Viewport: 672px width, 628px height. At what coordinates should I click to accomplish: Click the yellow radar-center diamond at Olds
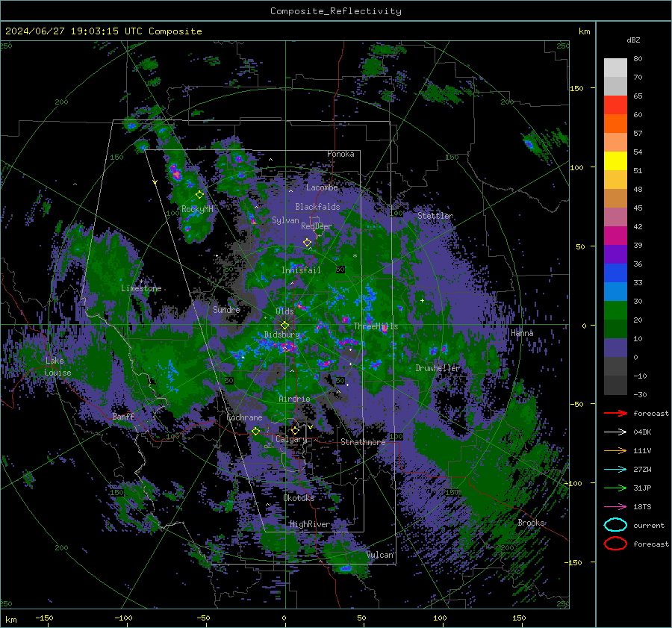coord(284,326)
